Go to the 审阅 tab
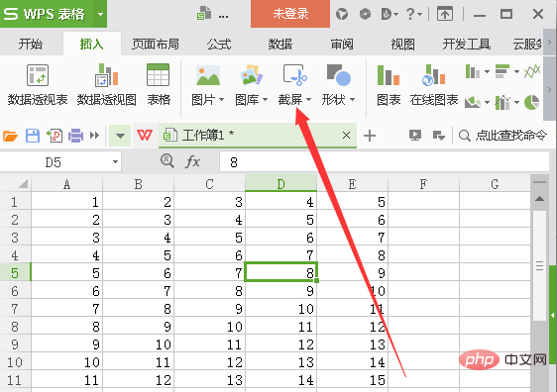 (x=342, y=45)
